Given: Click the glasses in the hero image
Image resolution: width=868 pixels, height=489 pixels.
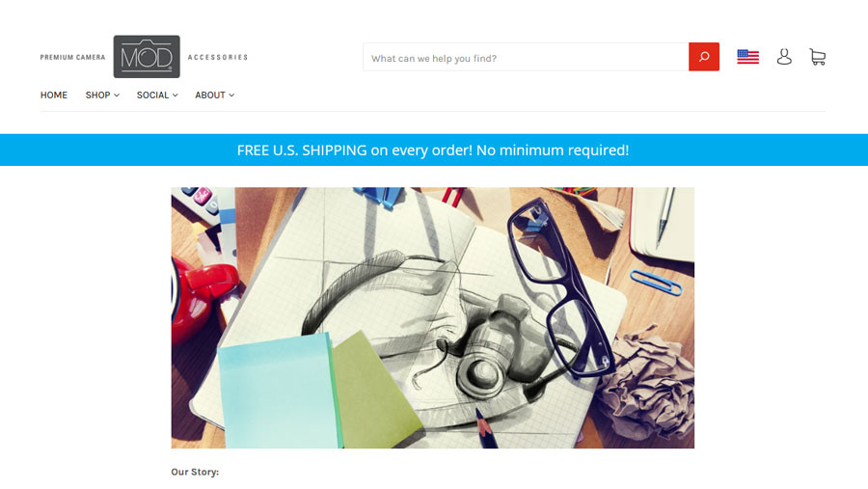Looking at the screenshot, I should tap(559, 288).
